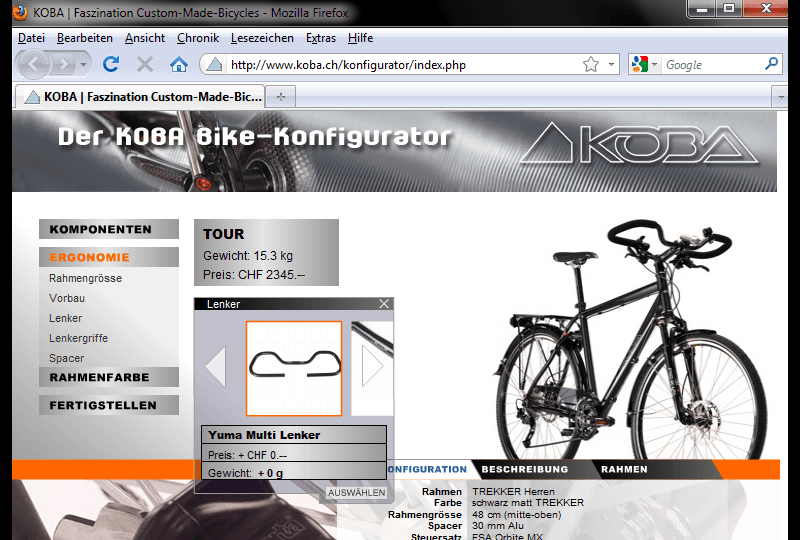This screenshot has width=800, height=540.
Task: Open the Datei menu
Action: click(31, 38)
